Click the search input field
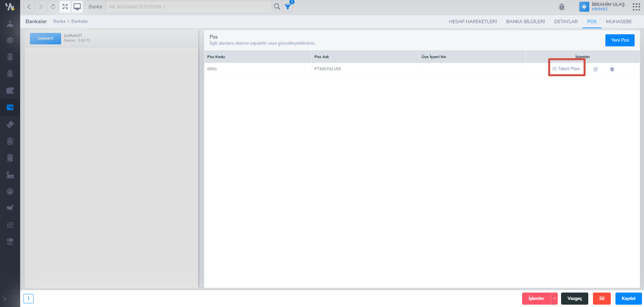 pos(189,7)
